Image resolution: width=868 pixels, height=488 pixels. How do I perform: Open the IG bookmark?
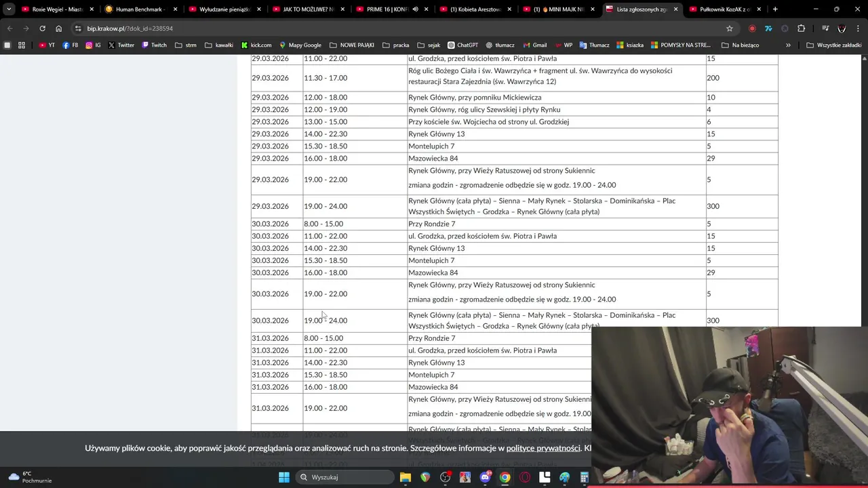(x=93, y=45)
